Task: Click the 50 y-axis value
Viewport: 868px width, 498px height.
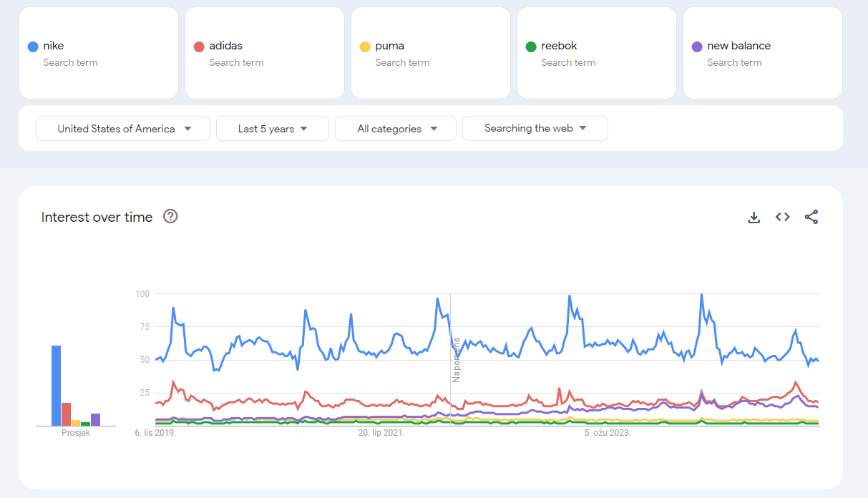Action: 144,360
